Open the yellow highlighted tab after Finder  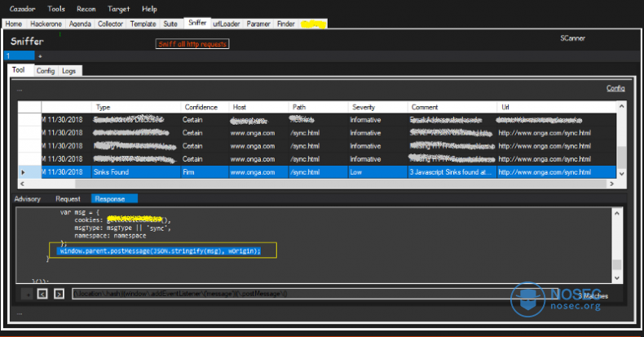[313, 24]
